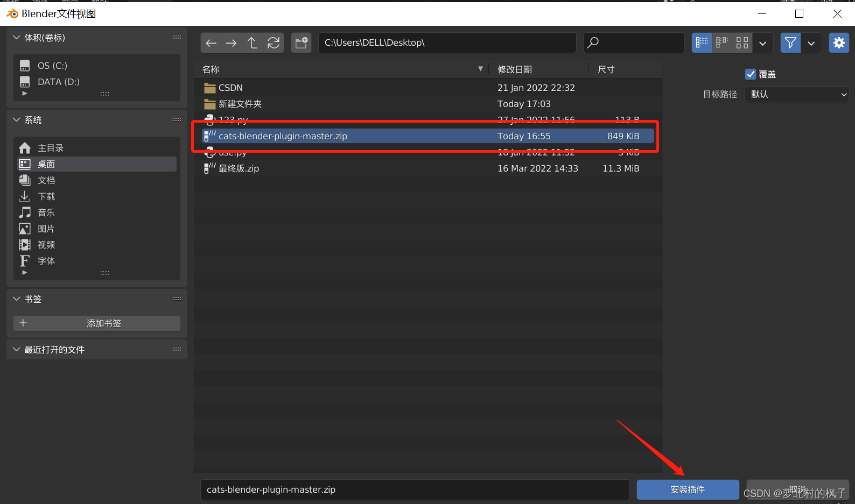Image resolution: width=855 pixels, height=504 pixels.
Task: Open 字体 fonts folder
Action: coord(97,261)
